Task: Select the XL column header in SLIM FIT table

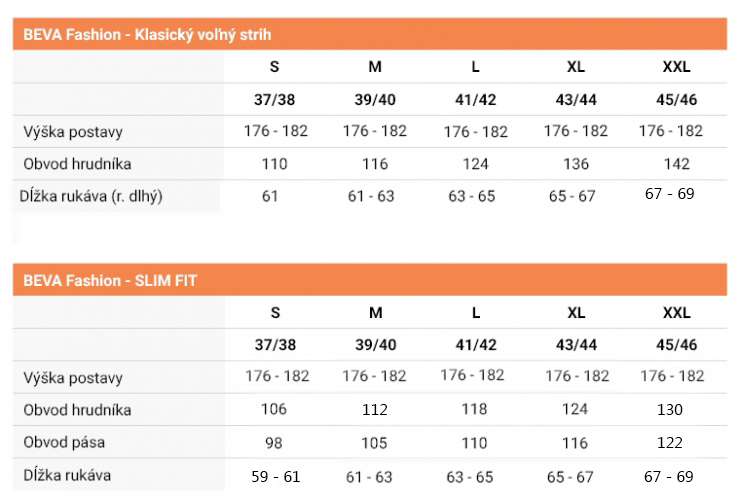Action: click(x=576, y=313)
